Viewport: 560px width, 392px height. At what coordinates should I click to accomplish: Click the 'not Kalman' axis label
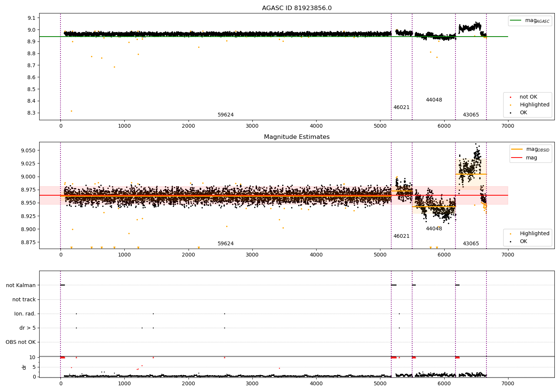21,286
